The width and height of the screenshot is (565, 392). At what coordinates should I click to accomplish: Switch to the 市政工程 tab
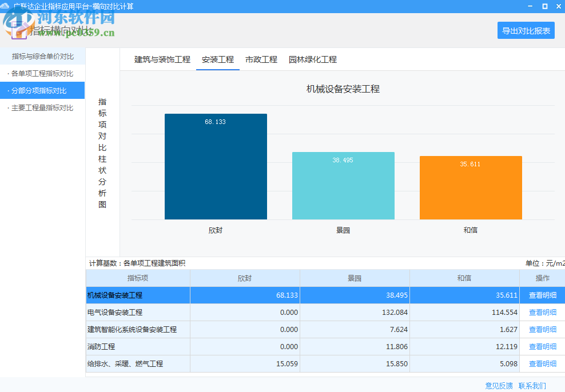261,59
